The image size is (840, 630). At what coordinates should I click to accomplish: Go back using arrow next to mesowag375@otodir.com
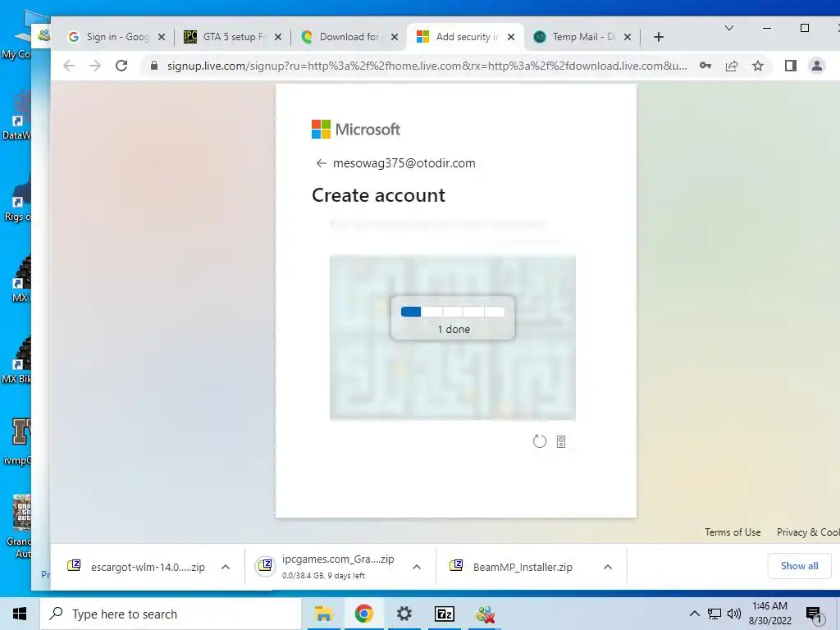click(x=321, y=163)
